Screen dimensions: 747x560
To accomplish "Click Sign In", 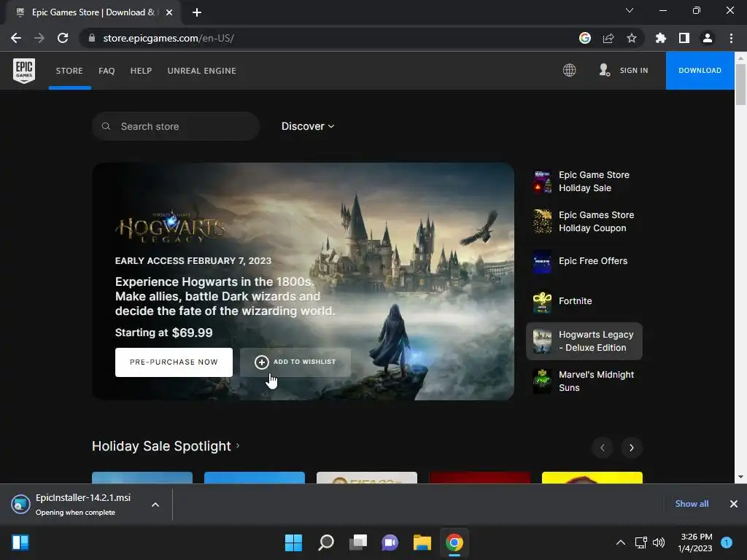I will click(634, 71).
